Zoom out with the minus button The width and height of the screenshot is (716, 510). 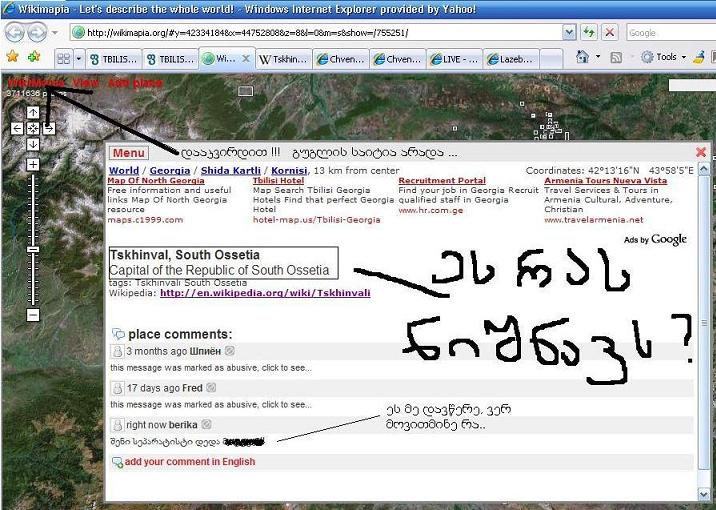[33, 315]
